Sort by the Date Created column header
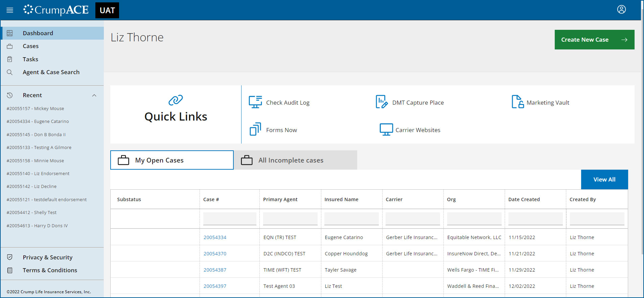This screenshot has width=644, height=298. tap(524, 199)
